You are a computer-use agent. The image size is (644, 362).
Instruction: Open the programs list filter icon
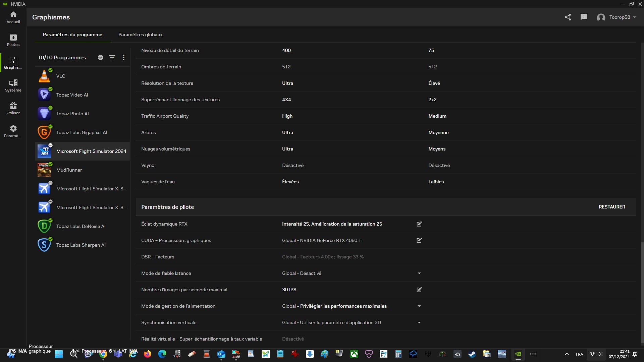112,57
